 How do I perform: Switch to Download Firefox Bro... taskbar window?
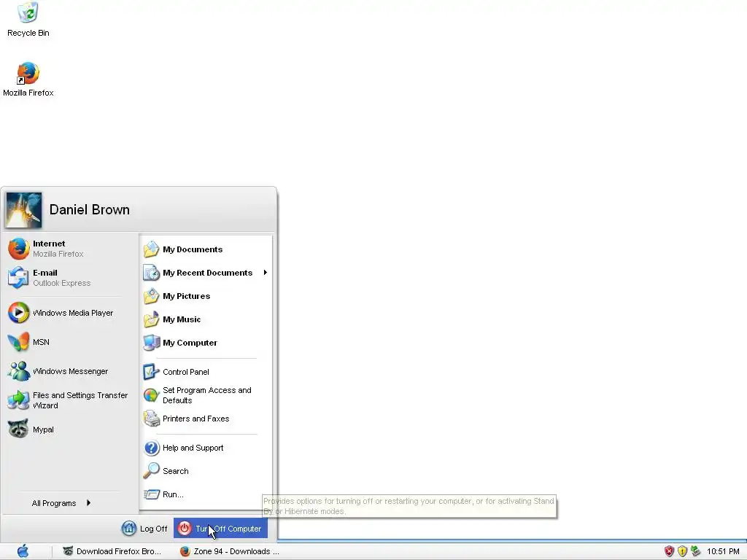pyautogui.click(x=112, y=551)
